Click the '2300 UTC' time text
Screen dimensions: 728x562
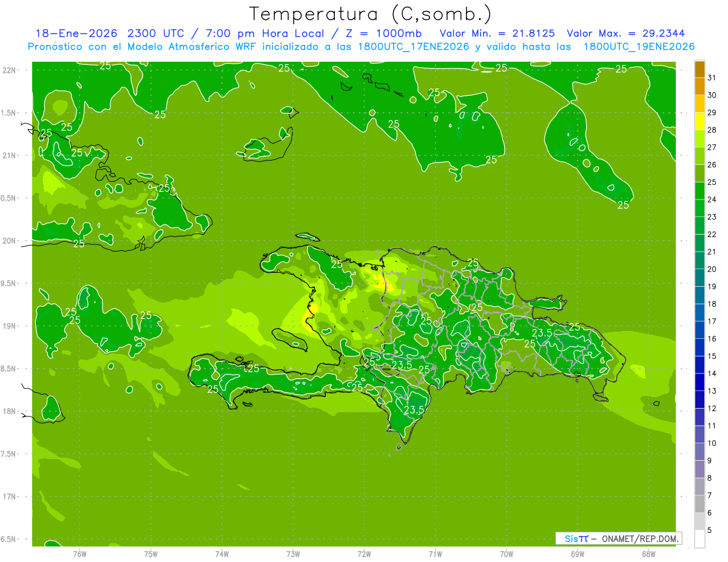157,33
